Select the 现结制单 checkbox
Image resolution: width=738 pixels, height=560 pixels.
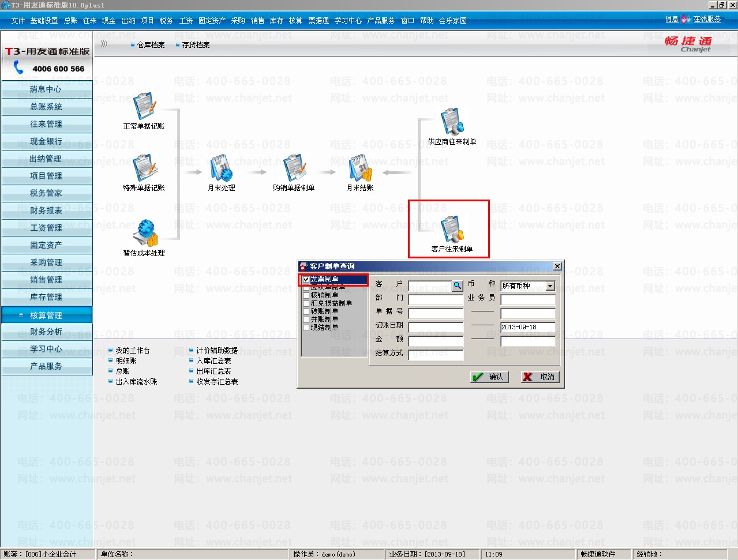tap(306, 328)
